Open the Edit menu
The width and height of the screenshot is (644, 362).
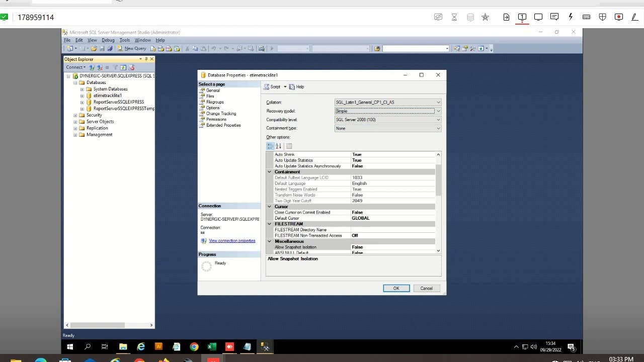pyautogui.click(x=79, y=40)
